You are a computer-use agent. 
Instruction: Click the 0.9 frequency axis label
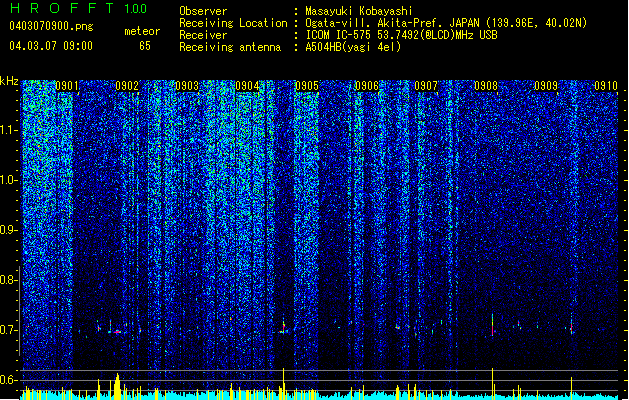point(8,230)
